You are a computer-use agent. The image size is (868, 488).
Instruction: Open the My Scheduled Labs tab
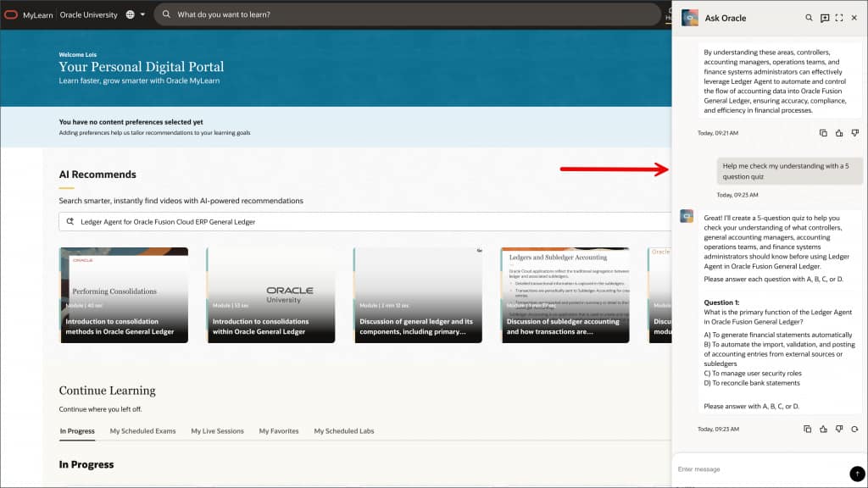(x=344, y=431)
